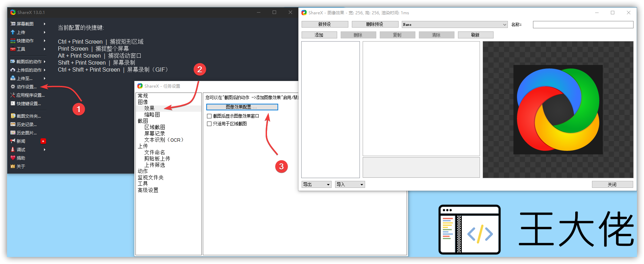Click the 关闭 button in effects window
Screen dimensions: 644x264
tap(612, 184)
